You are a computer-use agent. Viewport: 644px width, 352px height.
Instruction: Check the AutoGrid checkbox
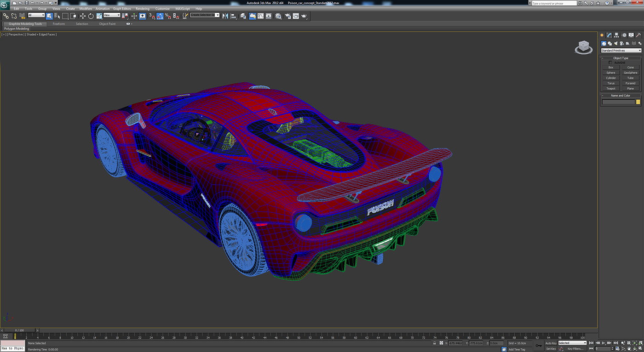[611, 62]
